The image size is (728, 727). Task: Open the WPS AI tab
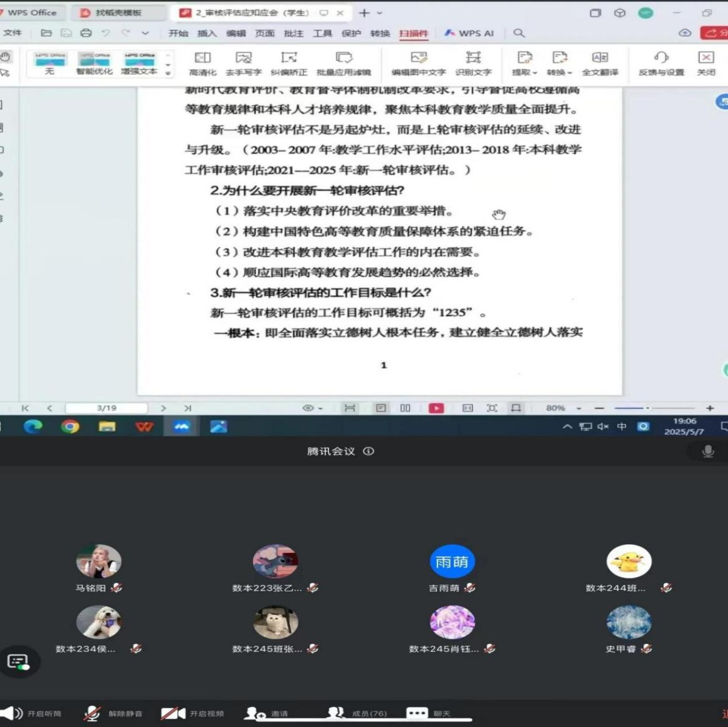coord(469,33)
